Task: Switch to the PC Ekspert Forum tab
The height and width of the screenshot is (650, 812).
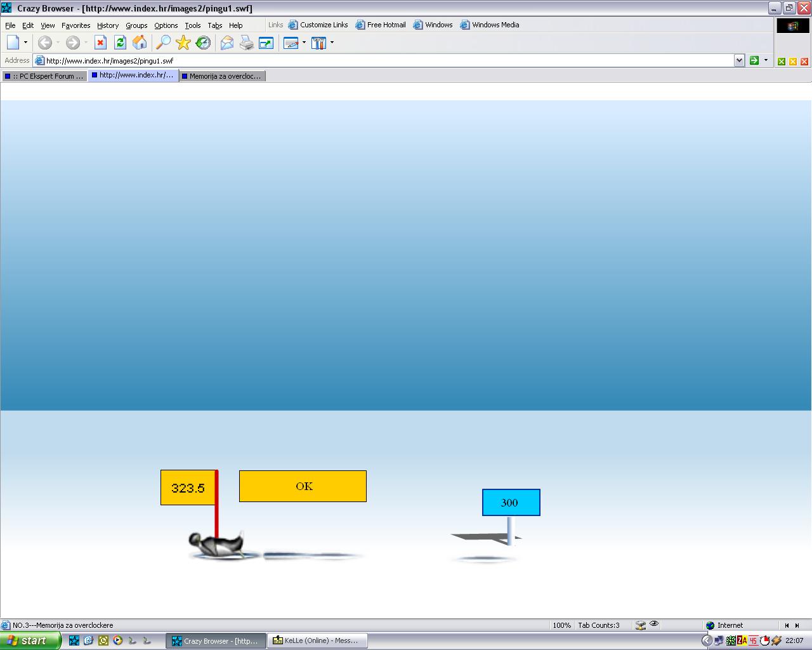Action: [x=44, y=76]
